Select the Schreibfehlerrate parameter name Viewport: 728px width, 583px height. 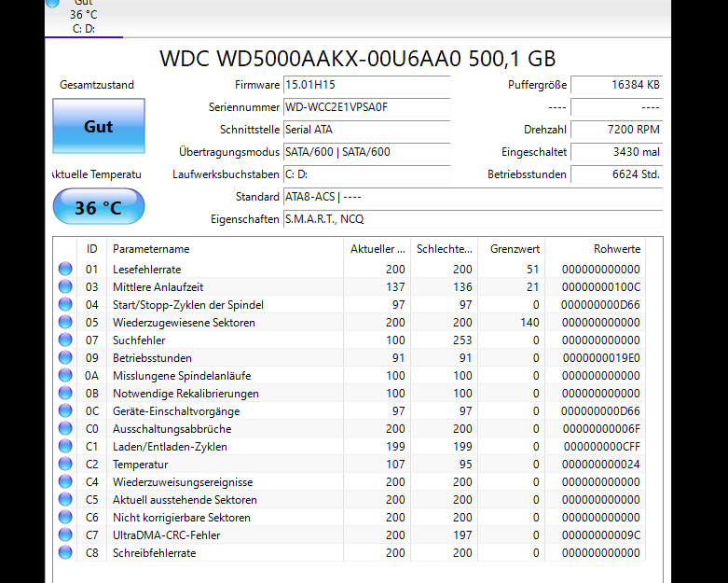pyautogui.click(x=154, y=553)
